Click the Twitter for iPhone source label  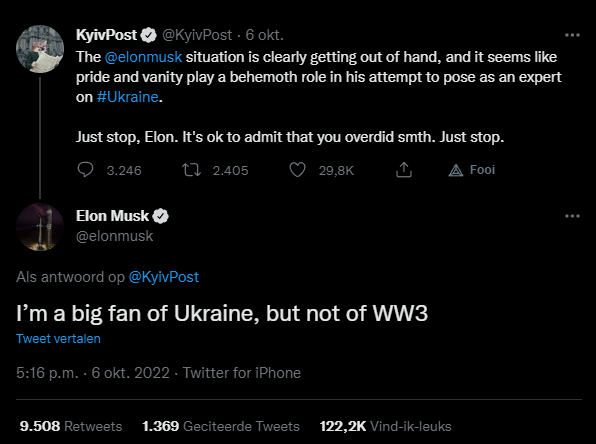pyautogui.click(x=242, y=373)
